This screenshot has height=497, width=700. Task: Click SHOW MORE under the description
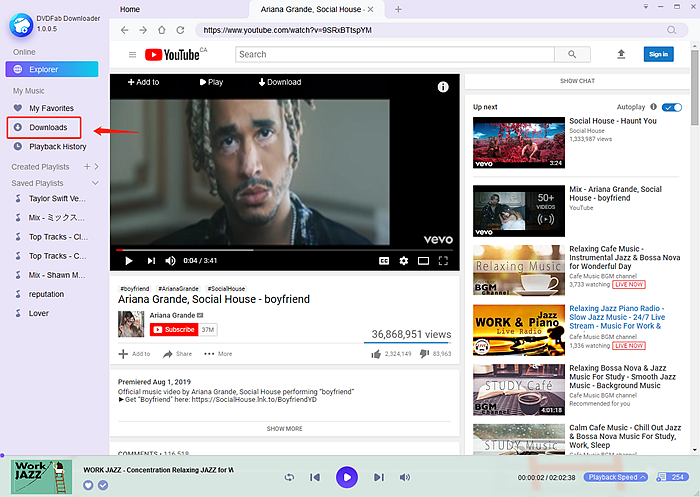pos(284,429)
